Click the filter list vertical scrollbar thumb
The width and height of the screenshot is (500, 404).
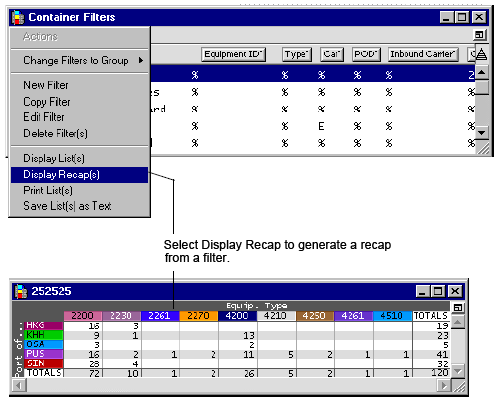click(x=482, y=87)
